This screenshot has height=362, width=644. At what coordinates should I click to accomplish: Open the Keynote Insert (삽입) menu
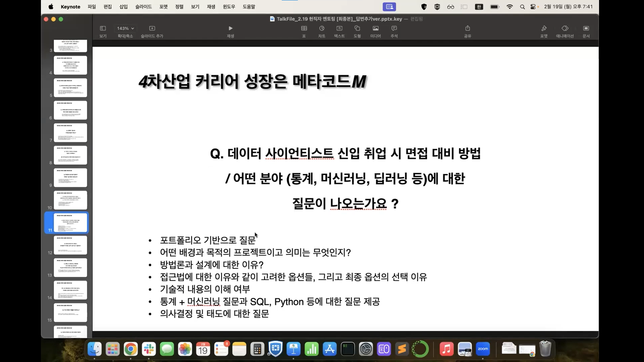(123, 7)
